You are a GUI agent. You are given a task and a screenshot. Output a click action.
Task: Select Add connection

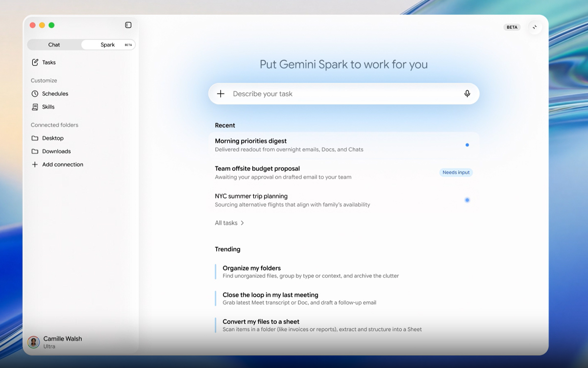pyautogui.click(x=63, y=165)
